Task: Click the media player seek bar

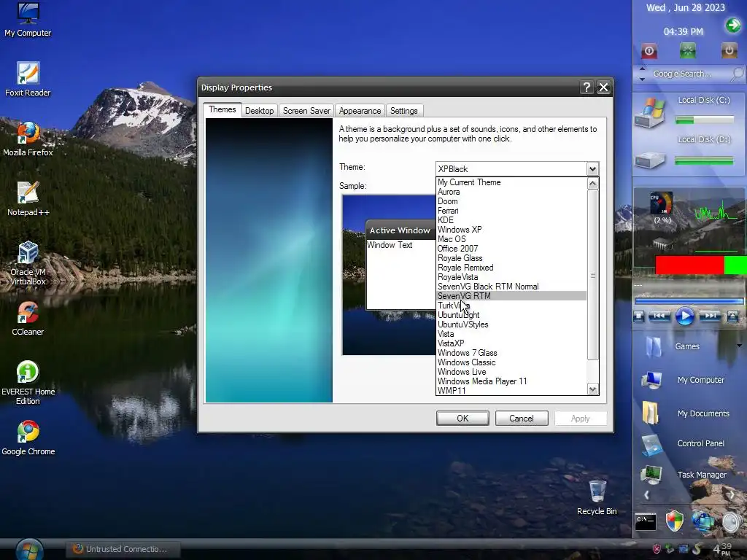Action: coord(689,301)
